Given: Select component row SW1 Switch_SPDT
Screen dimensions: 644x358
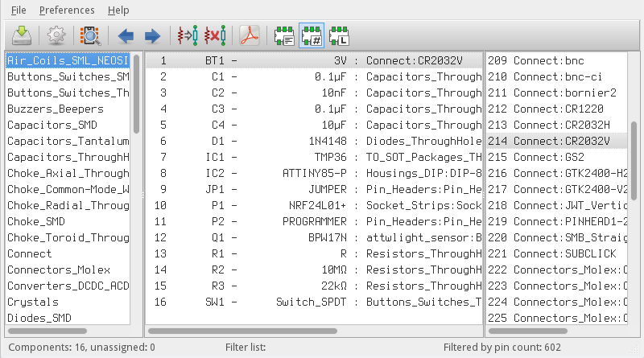Looking at the screenshot, I should pos(314,302).
